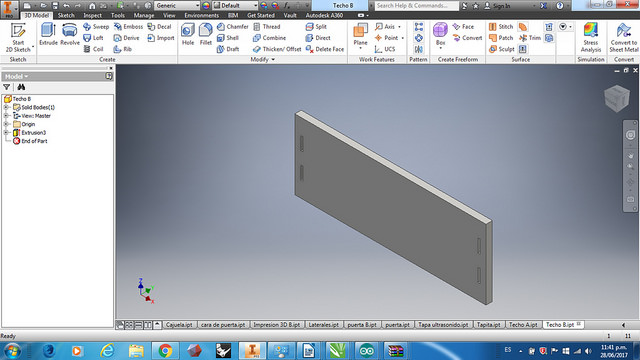
Task: Open the Model browser dropdown
Action: pyautogui.click(x=17, y=76)
